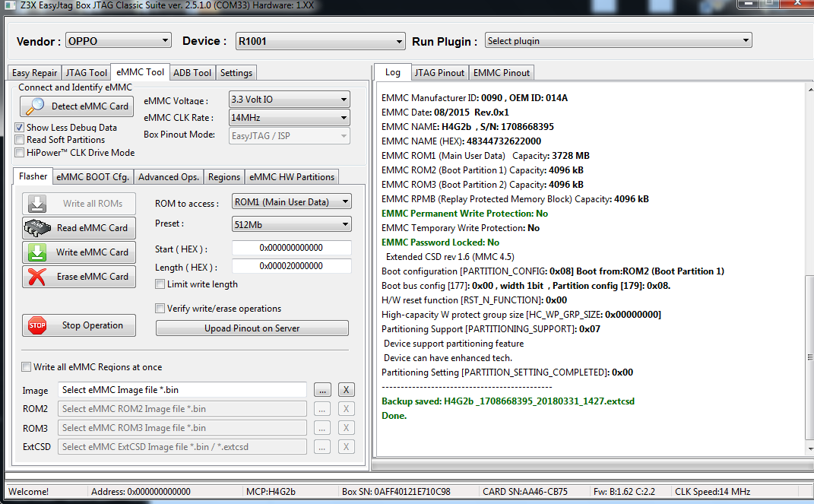Tick the Limit write length checkbox
814x504 pixels.
coord(160,284)
